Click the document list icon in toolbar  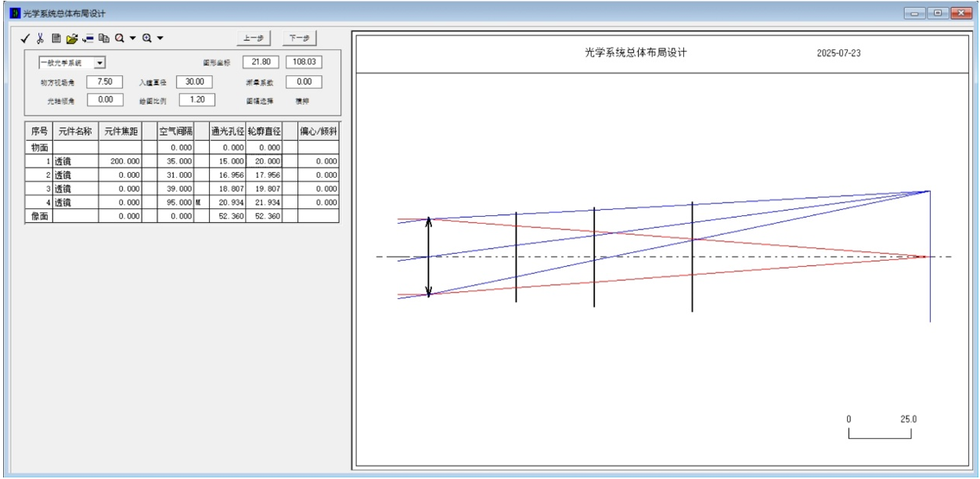pos(56,38)
